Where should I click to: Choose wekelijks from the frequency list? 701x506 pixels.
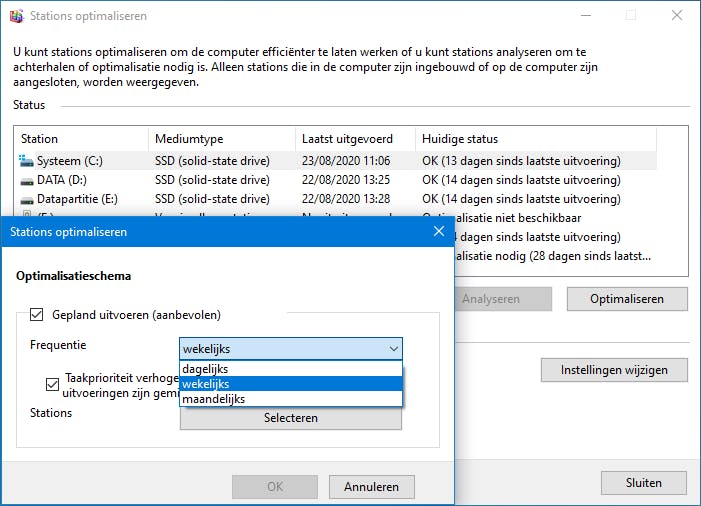coord(291,384)
